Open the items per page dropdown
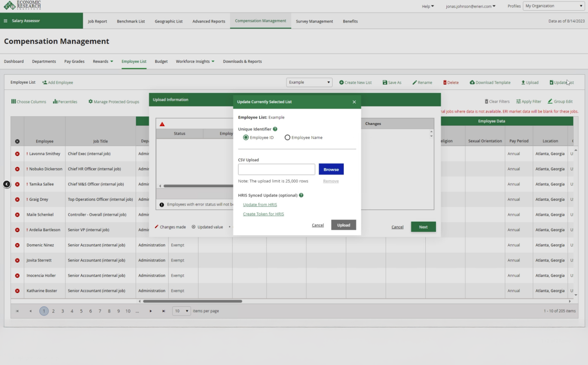This screenshot has height=365, width=588. pyautogui.click(x=181, y=311)
